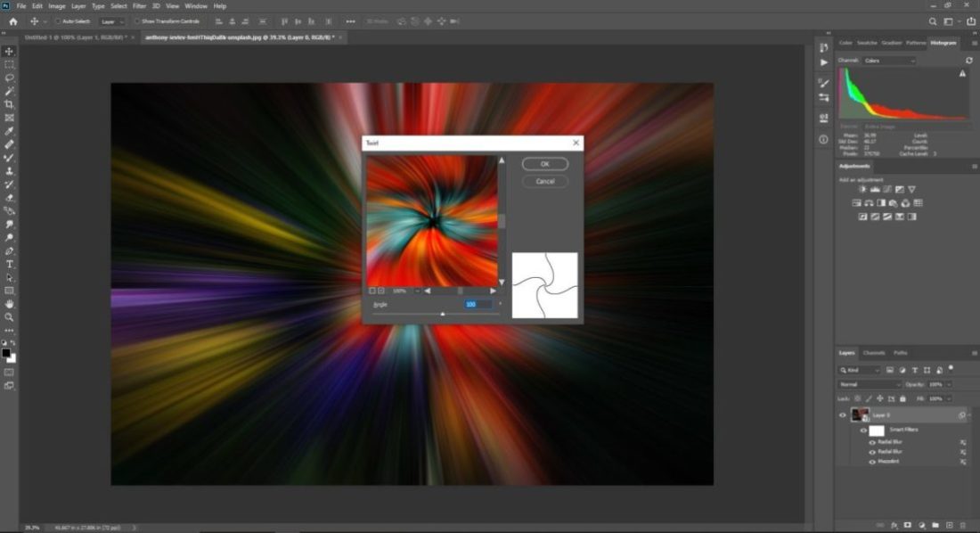Screen dimensions: 980x533
Task: Add a Levels adjustment
Action: 875,190
